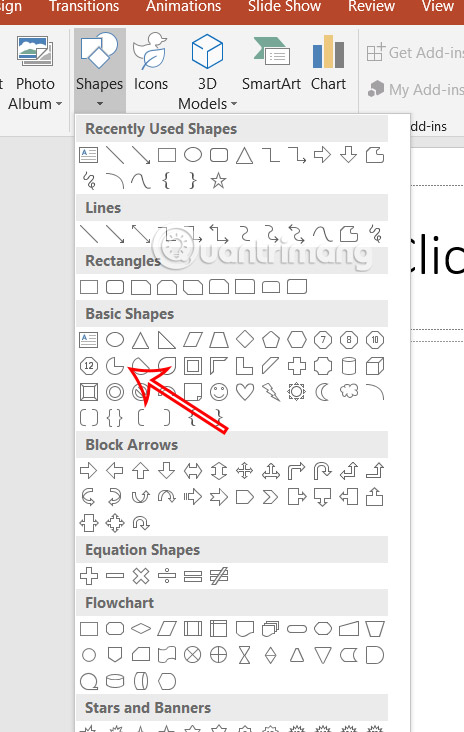Choose the Dodecagon shape labeled 12
464x732 pixels.
click(x=89, y=366)
